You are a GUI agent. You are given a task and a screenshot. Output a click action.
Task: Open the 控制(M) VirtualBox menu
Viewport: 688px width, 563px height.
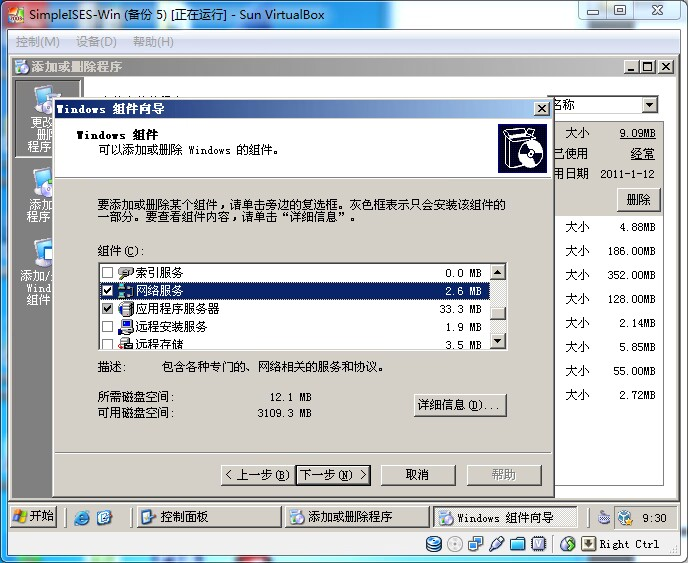pos(38,42)
